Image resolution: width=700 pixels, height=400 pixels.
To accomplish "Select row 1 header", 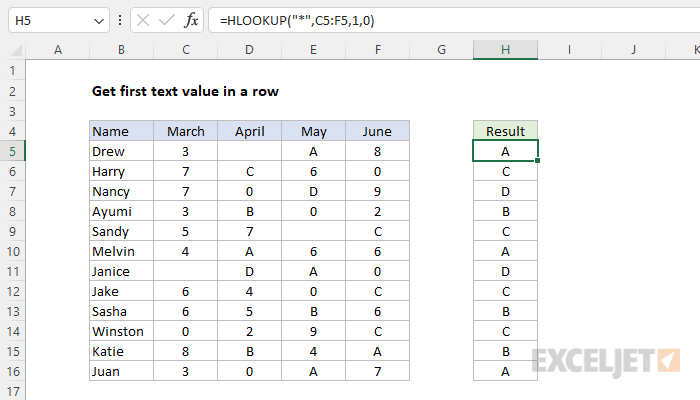I will pyautogui.click(x=12, y=71).
